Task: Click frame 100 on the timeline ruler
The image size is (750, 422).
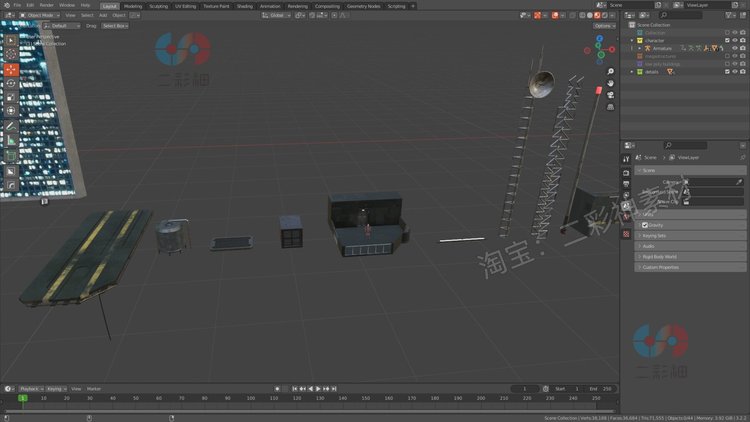Action: pyautogui.click(x=251, y=398)
